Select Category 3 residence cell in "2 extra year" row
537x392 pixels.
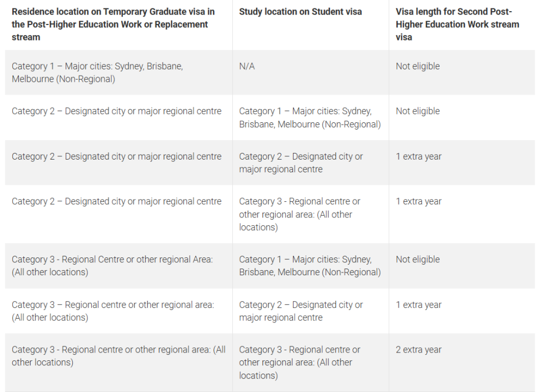118,356
